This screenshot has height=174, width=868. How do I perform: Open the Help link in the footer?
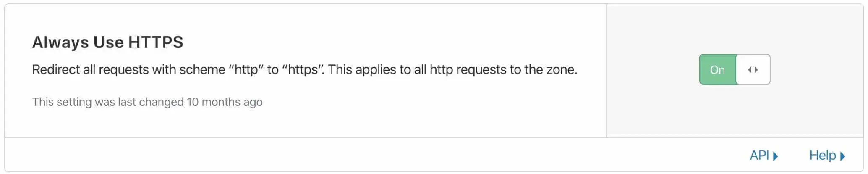pyautogui.click(x=822, y=156)
